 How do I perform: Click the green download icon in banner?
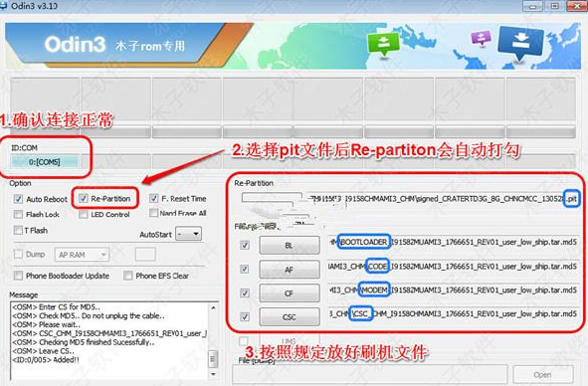(383, 44)
